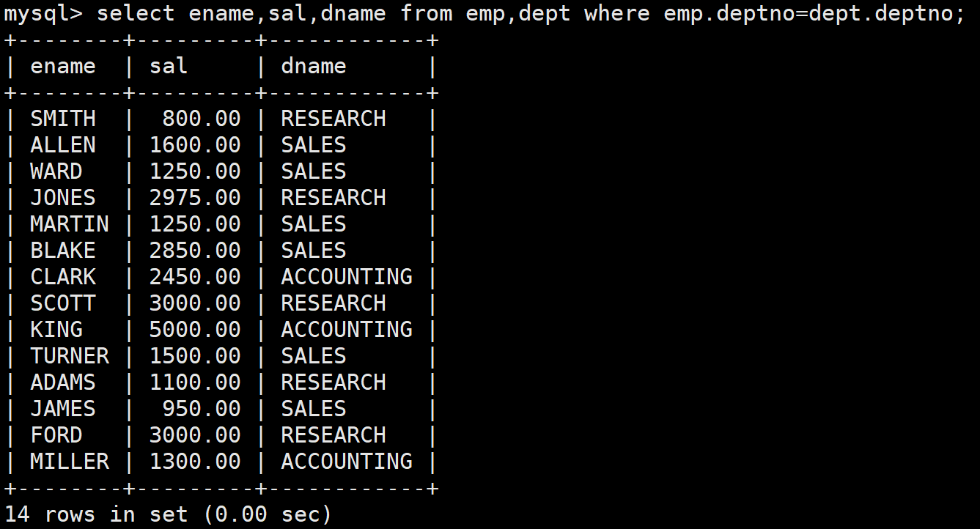980x529 pixels.
Task: Click the 5000.00 salary for KING
Action: pyautogui.click(x=195, y=330)
